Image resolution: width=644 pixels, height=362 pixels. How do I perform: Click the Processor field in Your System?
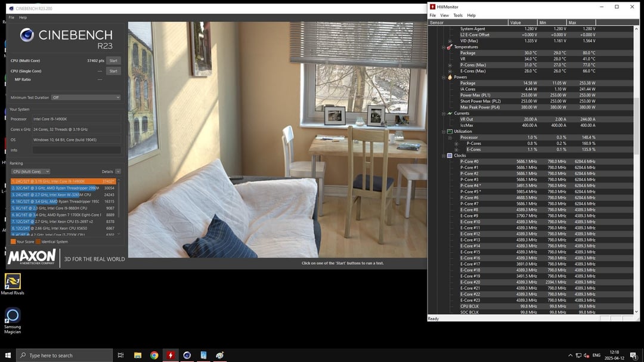tap(76, 119)
